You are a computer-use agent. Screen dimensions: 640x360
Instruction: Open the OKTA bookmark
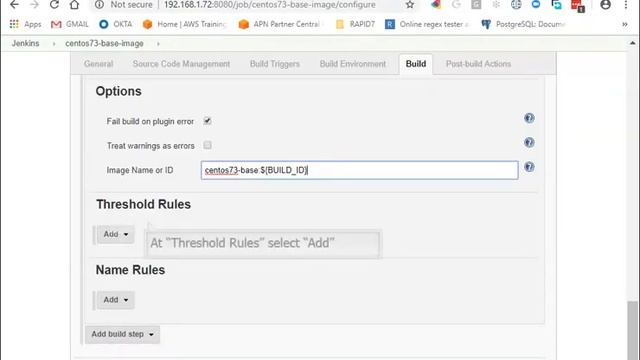(116, 24)
